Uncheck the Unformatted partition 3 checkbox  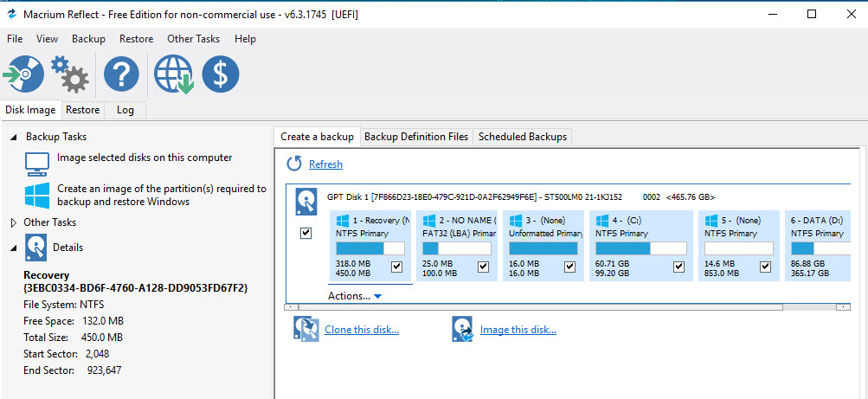(x=569, y=267)
